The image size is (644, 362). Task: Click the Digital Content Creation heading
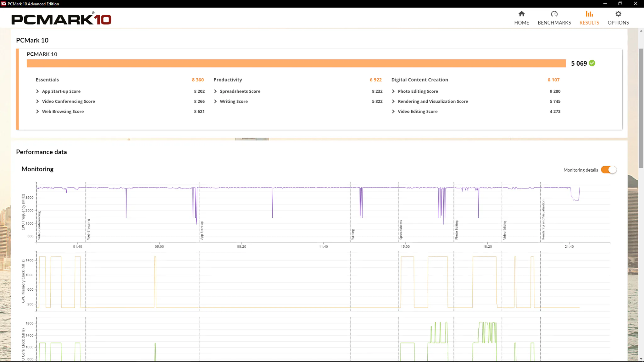tap(420, 80)
